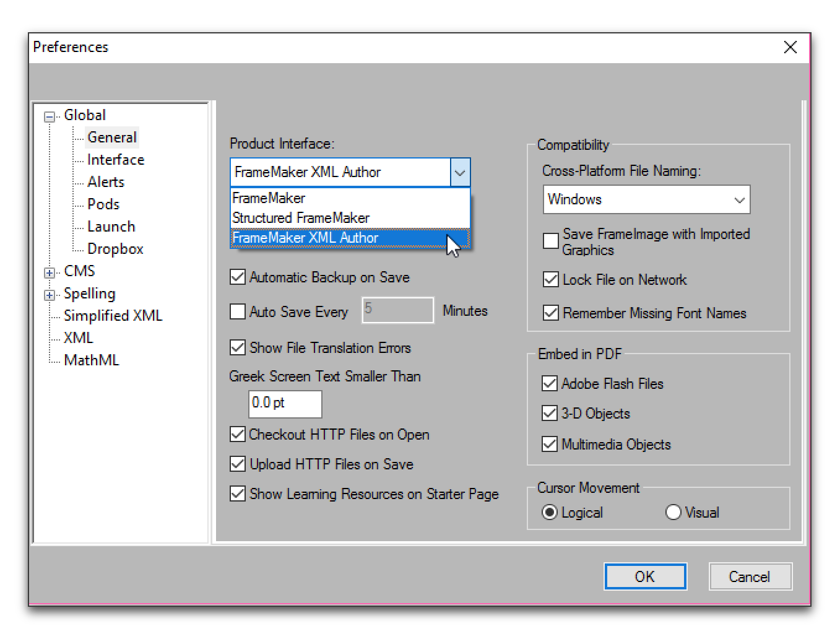
Task: Click the Product Interface dropdown arrow
Action: click(460, 173)
